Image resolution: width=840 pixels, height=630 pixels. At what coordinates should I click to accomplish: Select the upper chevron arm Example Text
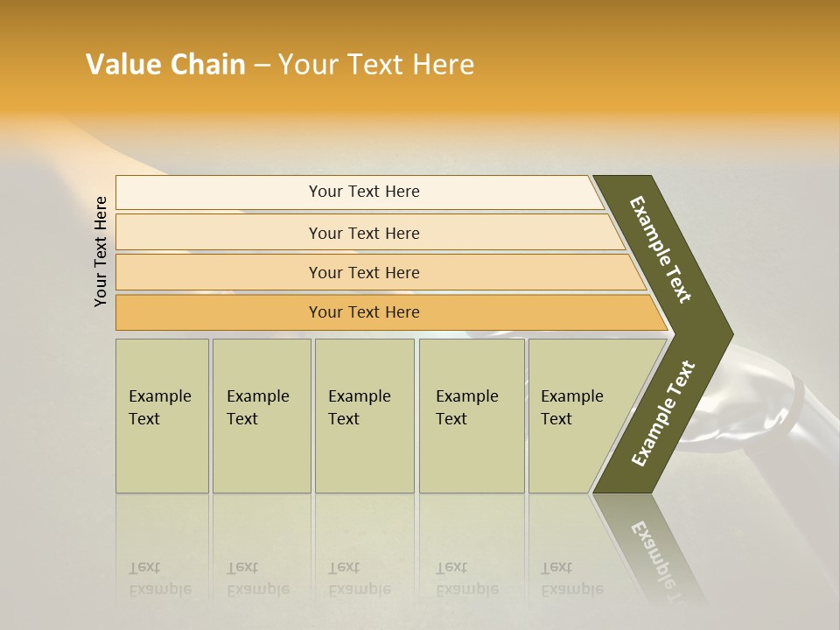coord(660,249)
